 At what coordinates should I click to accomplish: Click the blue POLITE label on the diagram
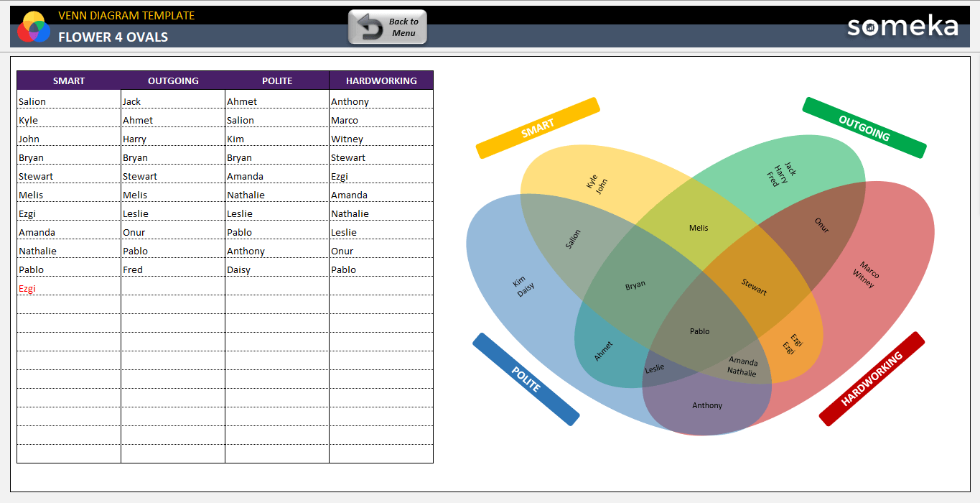point(526,379)
